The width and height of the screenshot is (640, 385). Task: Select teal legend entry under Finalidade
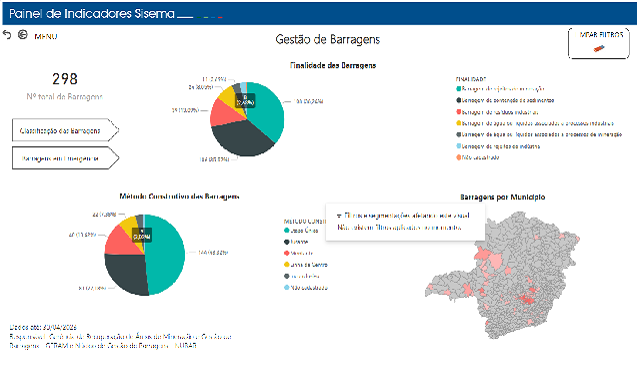500,89
